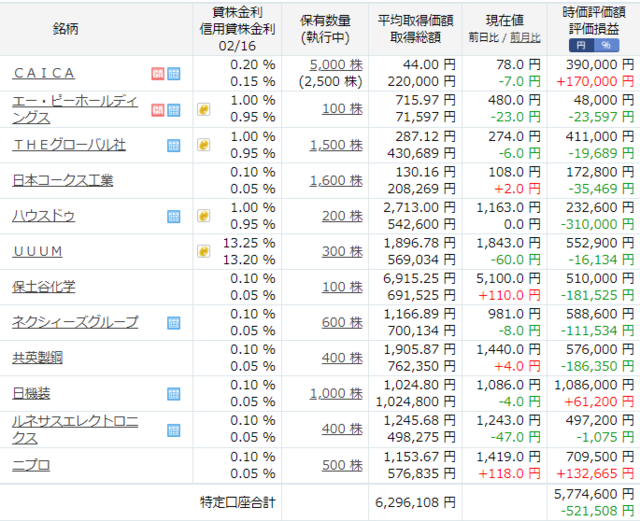
Task: Open ネクシィーズグループ stock page
Action: pos(75,322)
